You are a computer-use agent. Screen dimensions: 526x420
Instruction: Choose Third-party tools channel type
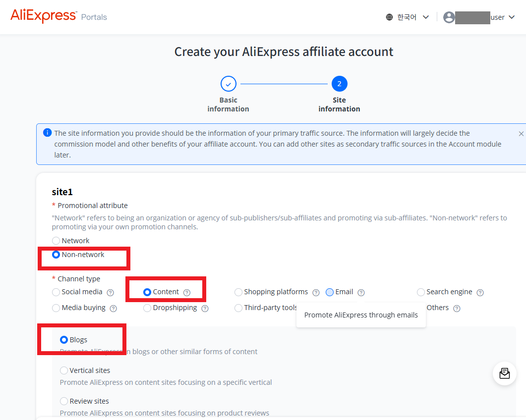238,308
